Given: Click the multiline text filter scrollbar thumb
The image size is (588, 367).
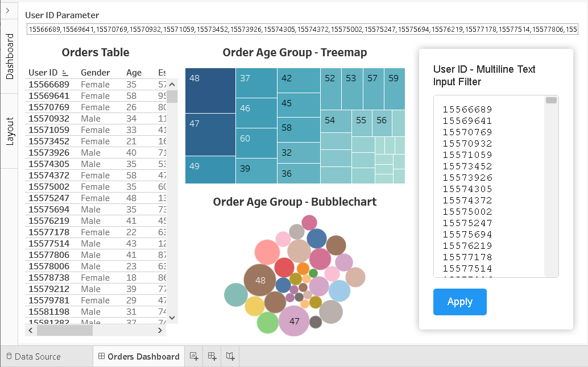Looking at the screenshot, I should click(x=551, y=101).
